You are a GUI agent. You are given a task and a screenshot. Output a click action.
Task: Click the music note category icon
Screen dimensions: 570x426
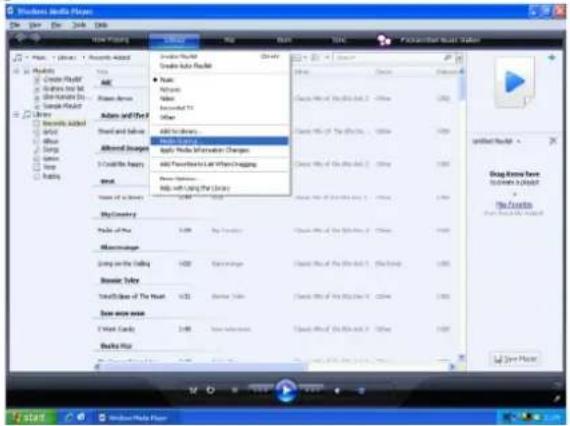(17, 57)
